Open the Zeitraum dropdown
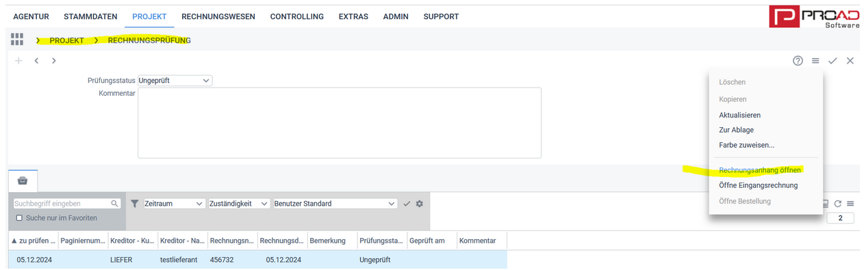868x270 pixels. click(x=174, y=204)
